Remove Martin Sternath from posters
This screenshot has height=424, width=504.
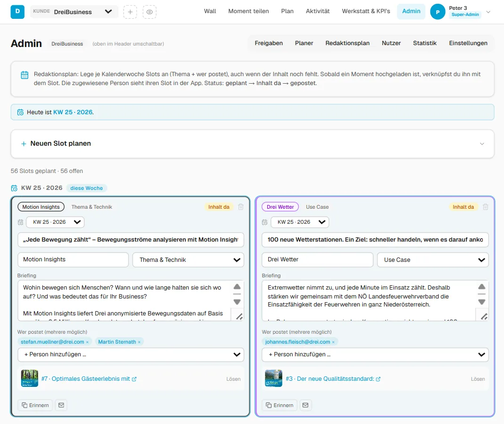(x=139, y=342)
